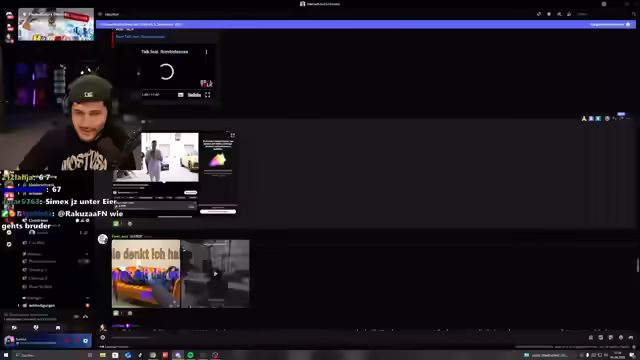Click the plus attach button in message bar
This screenshot has height=360, width=640.
coord(103,338)
